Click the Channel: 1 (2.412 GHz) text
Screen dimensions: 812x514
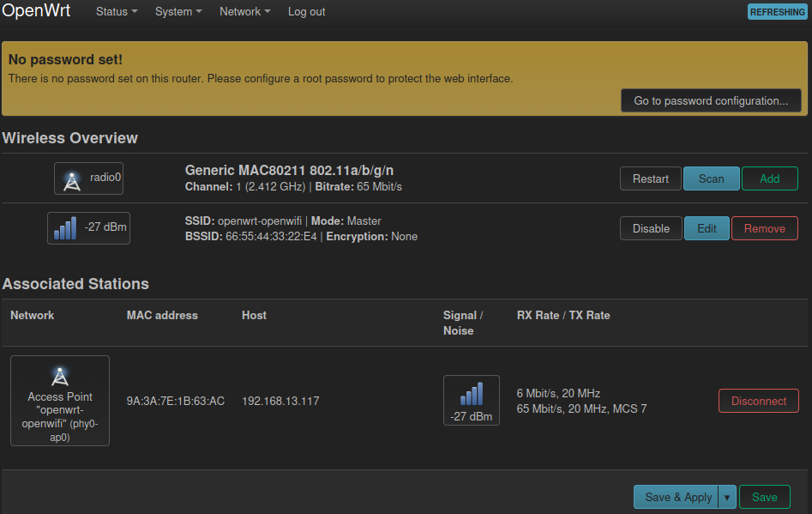pyautogui.click(x=245, y=186)
